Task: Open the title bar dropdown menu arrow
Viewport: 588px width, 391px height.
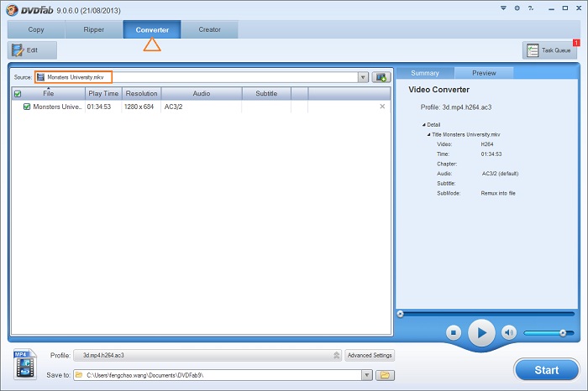Action: point(503,8)
